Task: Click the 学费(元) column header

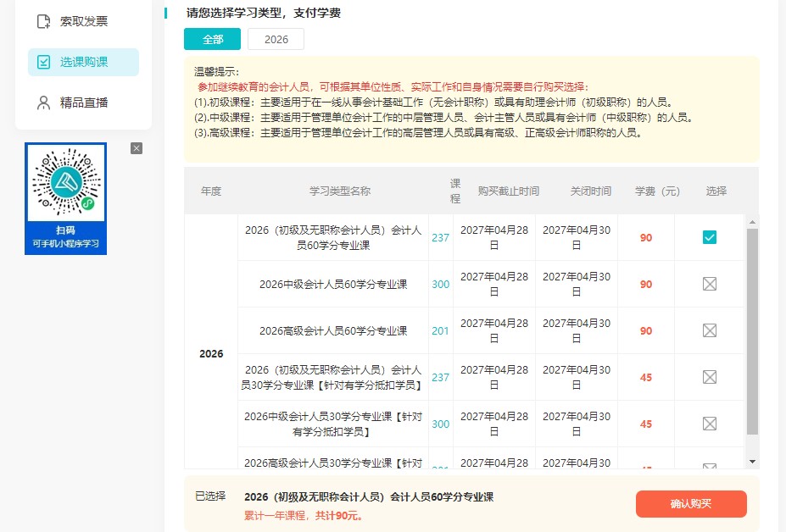Action: click(x=657, y=191)
